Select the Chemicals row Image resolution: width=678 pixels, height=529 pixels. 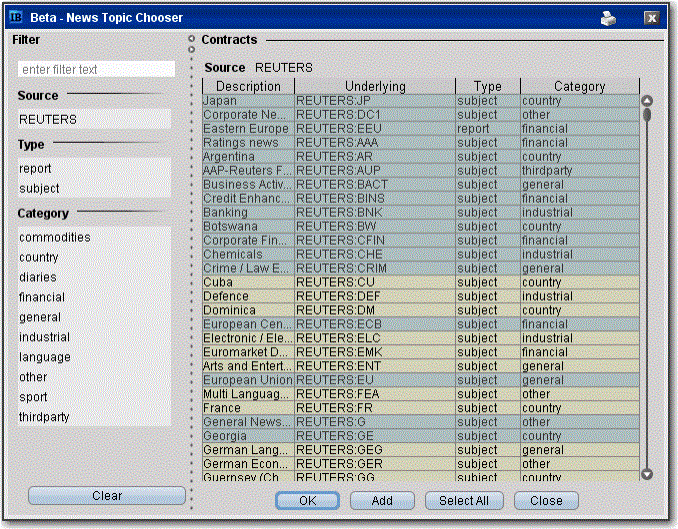[x=421, y=254]
